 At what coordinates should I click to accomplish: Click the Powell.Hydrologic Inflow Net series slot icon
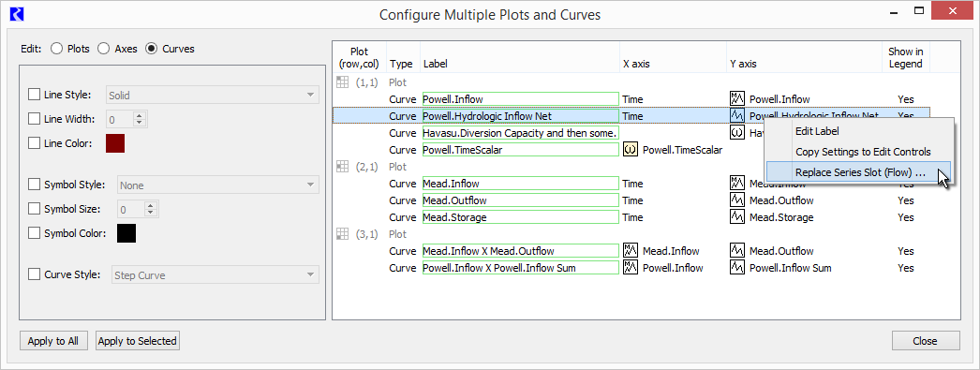[737, 115]
